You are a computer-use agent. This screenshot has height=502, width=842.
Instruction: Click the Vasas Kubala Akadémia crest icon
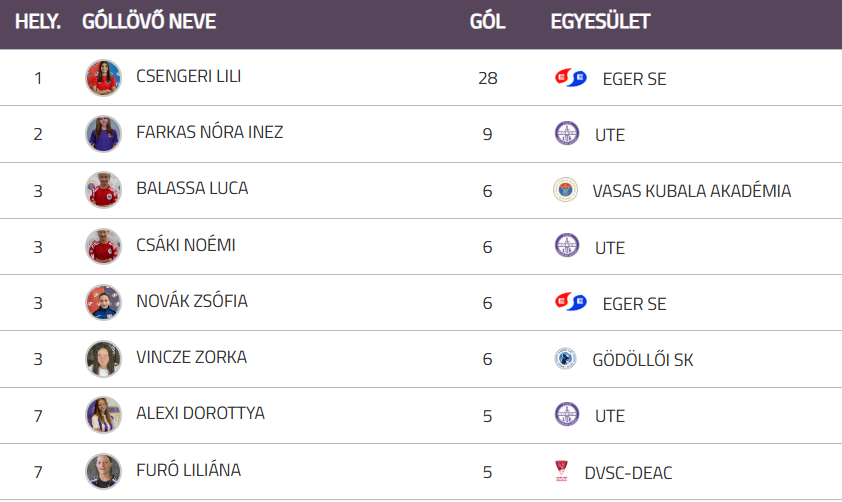(565, 190)
